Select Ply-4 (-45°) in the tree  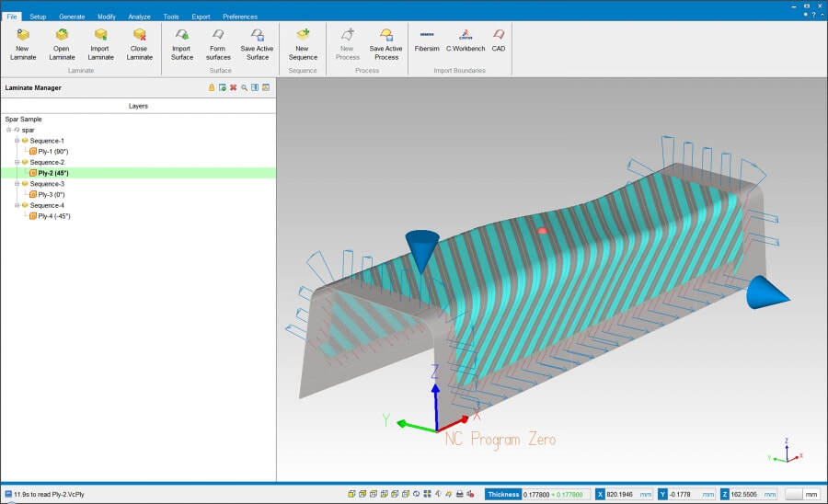click(53, 216)
